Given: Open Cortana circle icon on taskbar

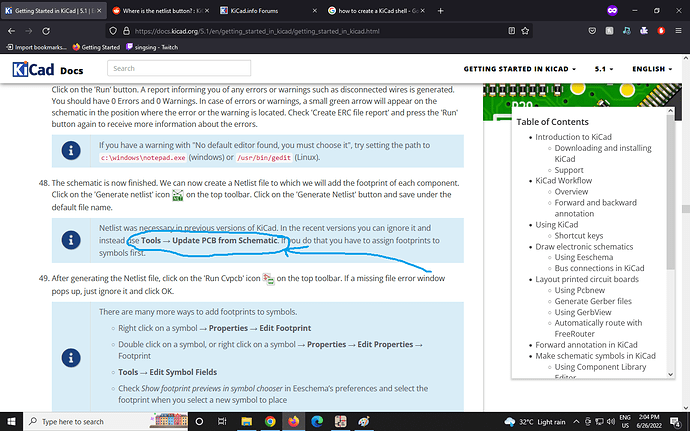Looking at the screenshot, I should 199,421.
